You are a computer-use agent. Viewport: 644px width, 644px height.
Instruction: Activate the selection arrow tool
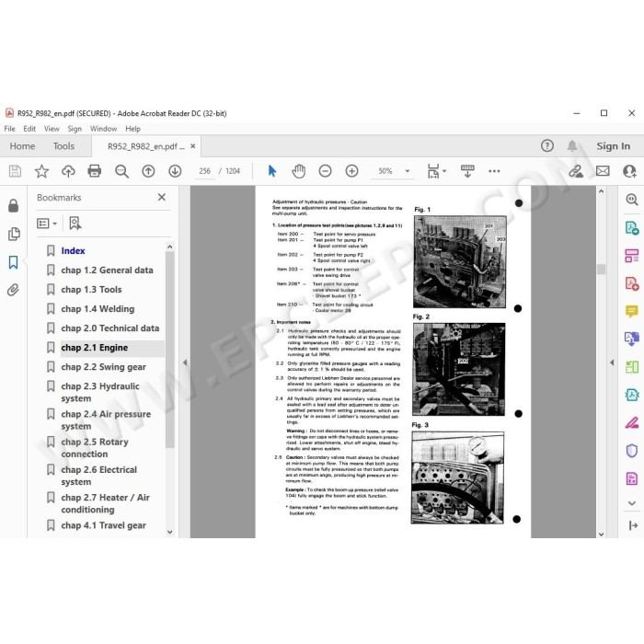point(272,171)
